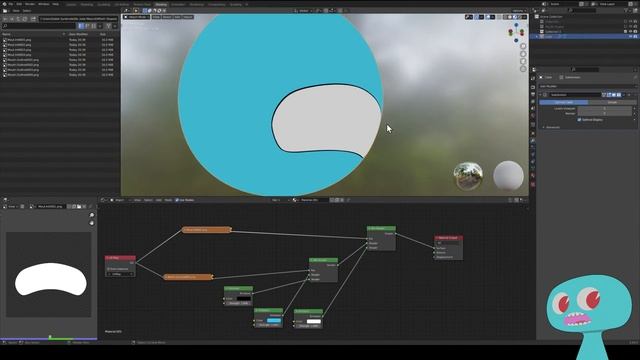Expand the selected outliner object row

click(x=537, y=36)
